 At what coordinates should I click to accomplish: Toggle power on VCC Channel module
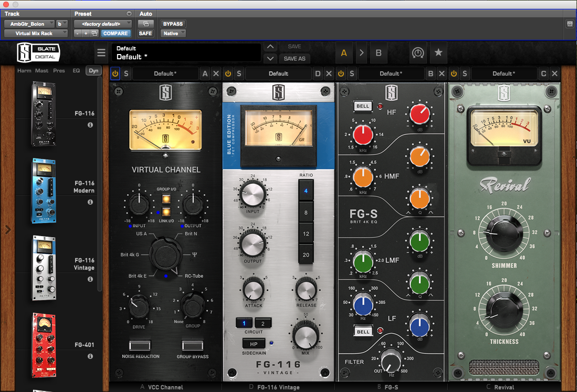[x=115, y=73]
